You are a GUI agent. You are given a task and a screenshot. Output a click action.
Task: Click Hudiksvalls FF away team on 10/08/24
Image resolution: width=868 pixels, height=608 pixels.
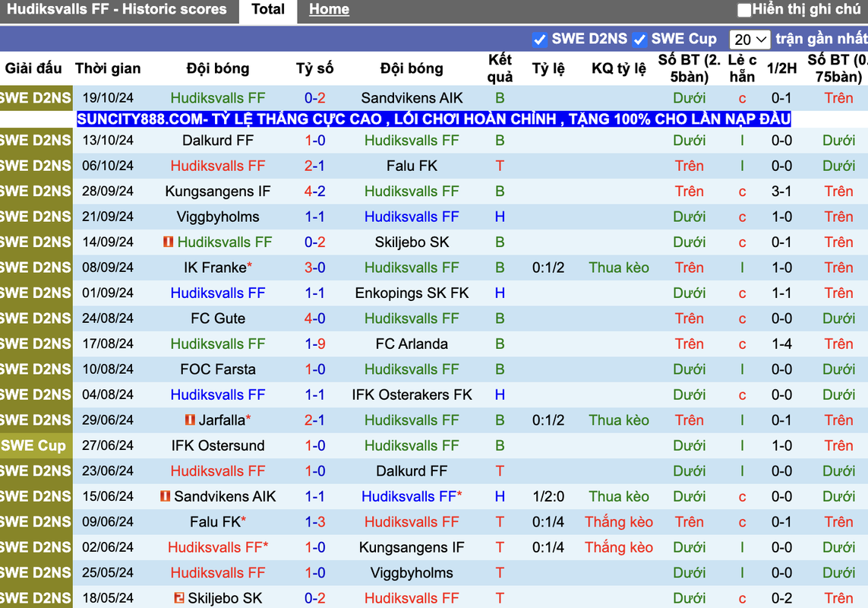tap(412, 369)
